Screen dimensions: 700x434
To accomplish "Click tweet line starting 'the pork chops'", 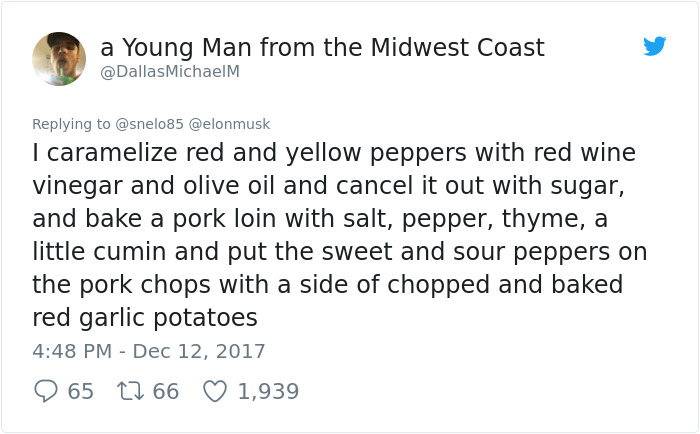I will coord(327,285).
